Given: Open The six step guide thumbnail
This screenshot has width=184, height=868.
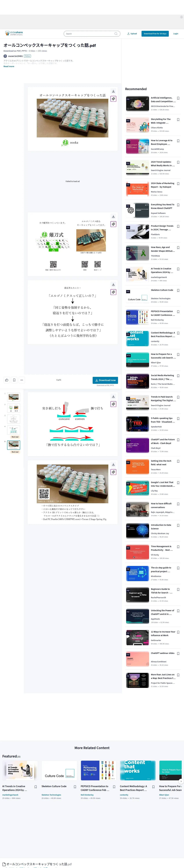Looking at the screenshot, I should (x=137, y=573).
